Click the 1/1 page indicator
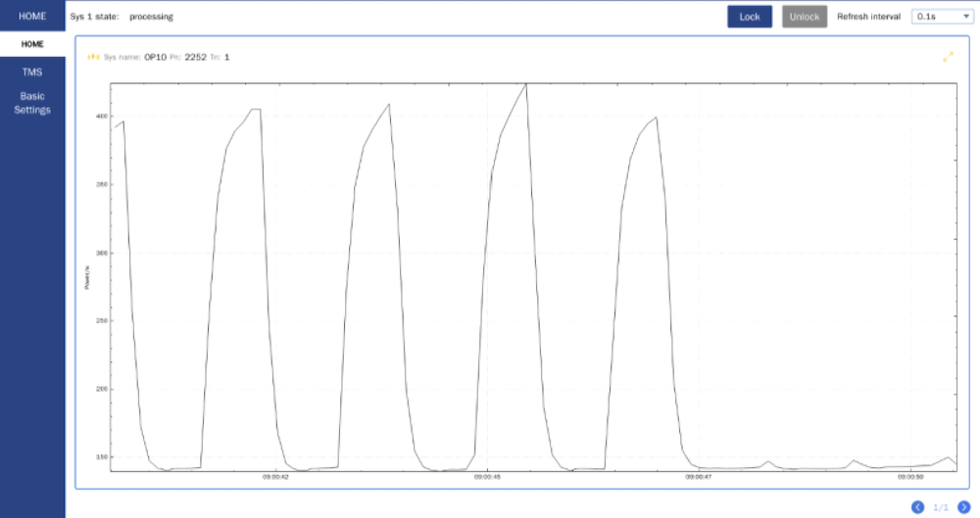 coord(940,507)
